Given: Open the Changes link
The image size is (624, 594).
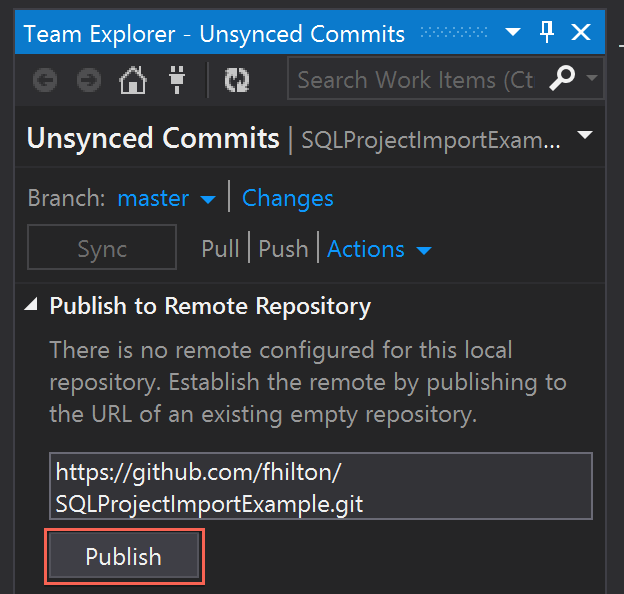Looking at the screenshot, I should point(288,199).
